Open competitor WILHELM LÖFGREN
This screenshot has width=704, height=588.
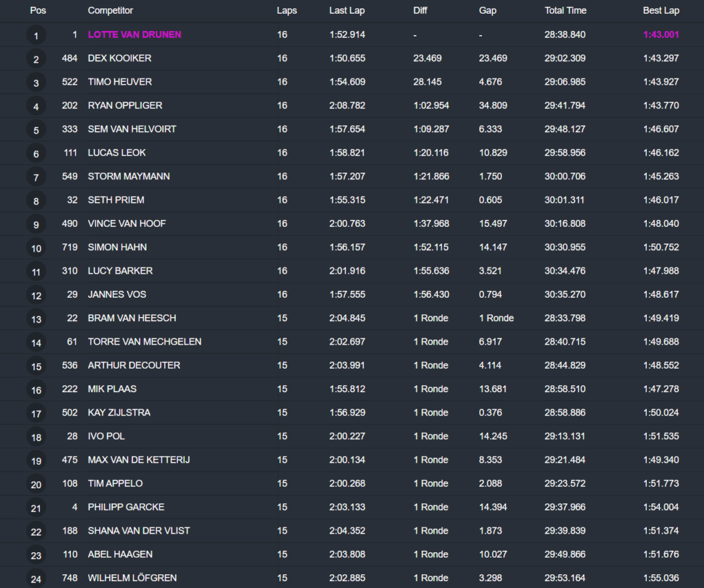pyautogui.click(x=132, y=578)
